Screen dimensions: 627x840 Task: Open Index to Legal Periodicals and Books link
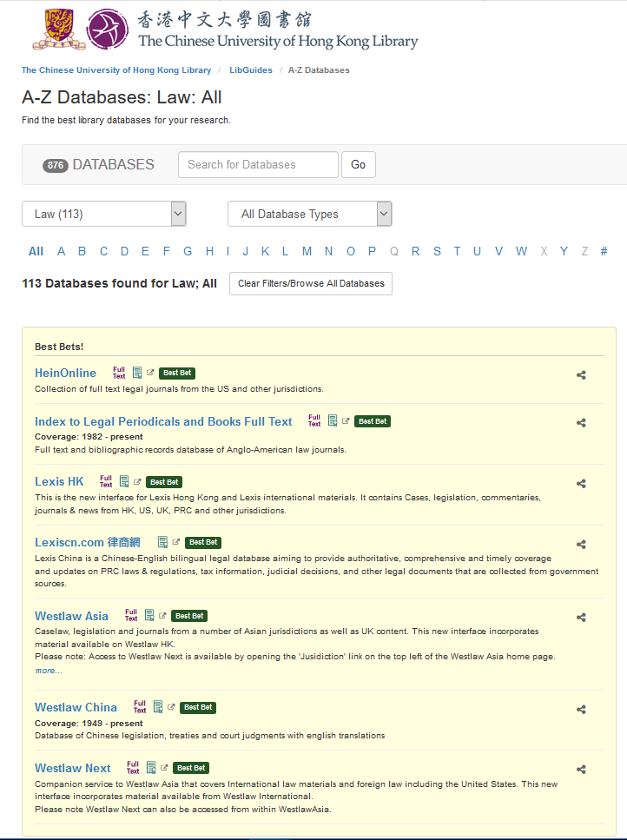pos(163,421)
